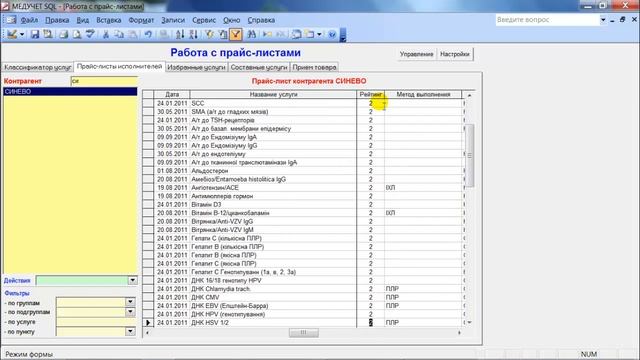Open the file search toolbar icon
Screen dimensions: 640x360
click(x=48, y=34)
